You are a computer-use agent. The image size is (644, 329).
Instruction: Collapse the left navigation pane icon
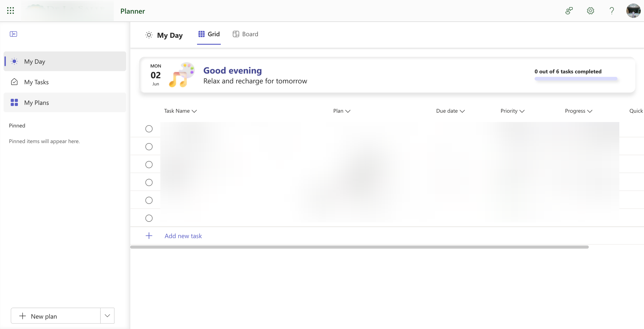click(13, 34)
